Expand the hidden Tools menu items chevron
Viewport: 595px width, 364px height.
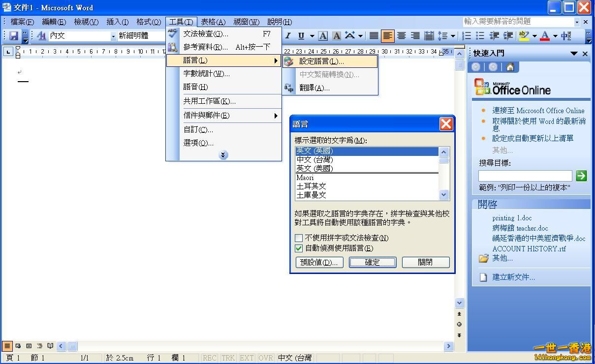pyautogui.click(x=223, y=155)
